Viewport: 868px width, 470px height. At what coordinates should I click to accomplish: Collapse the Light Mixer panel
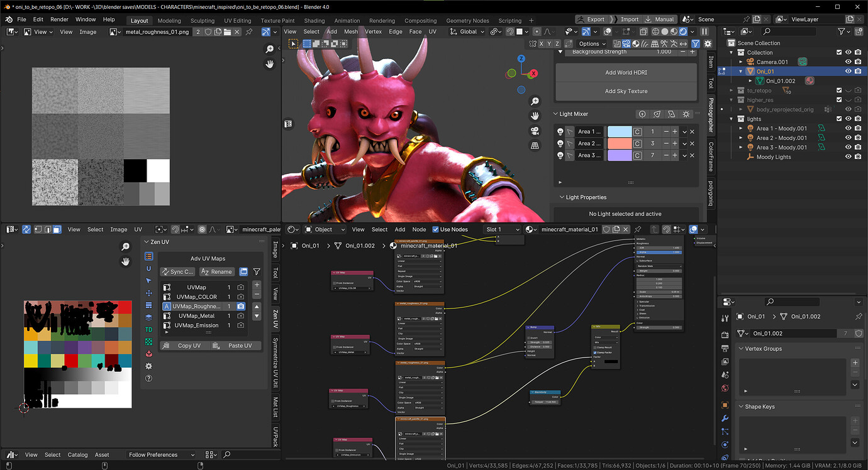point(555,114)
